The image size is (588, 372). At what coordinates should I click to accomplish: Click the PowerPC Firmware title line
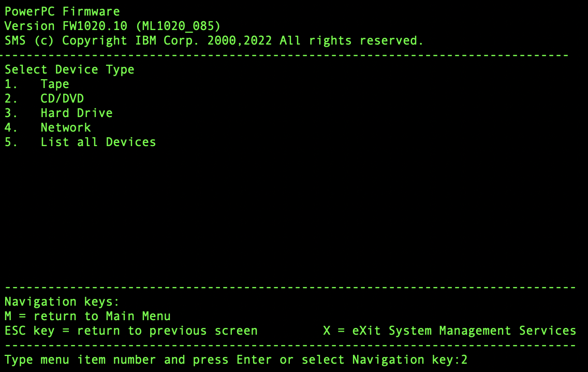tap(62, 11)
